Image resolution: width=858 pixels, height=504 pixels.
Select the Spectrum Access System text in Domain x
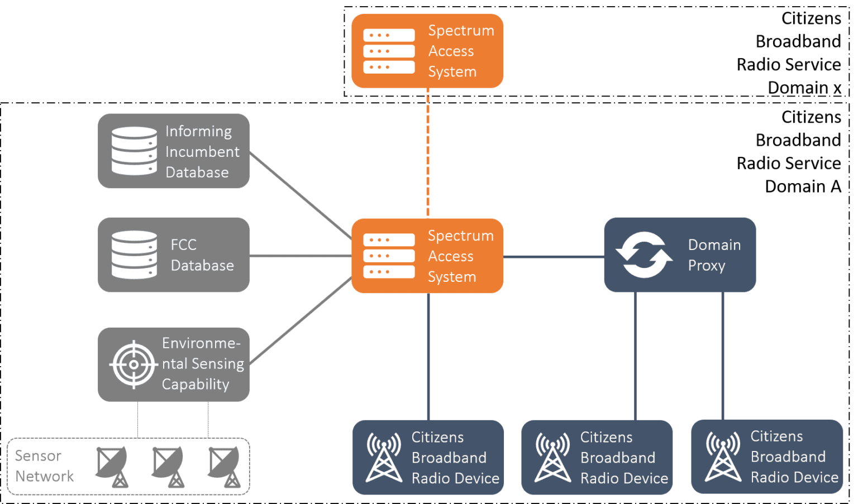click(461, 51)
